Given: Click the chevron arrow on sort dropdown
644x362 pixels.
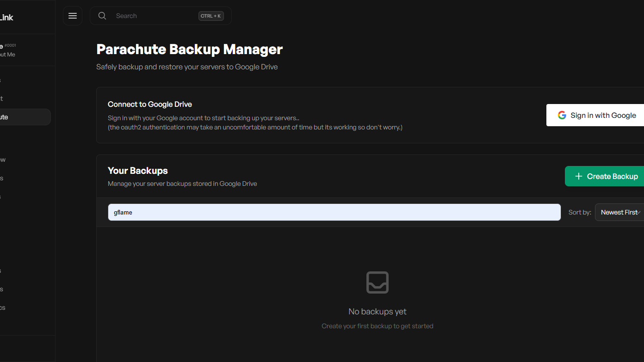Looking at the screenshot, I should [639, 212].
